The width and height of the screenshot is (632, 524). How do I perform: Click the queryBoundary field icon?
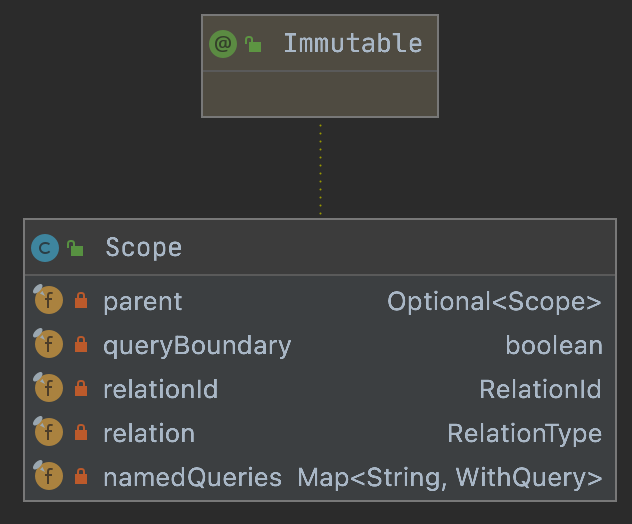click(48, 345)
